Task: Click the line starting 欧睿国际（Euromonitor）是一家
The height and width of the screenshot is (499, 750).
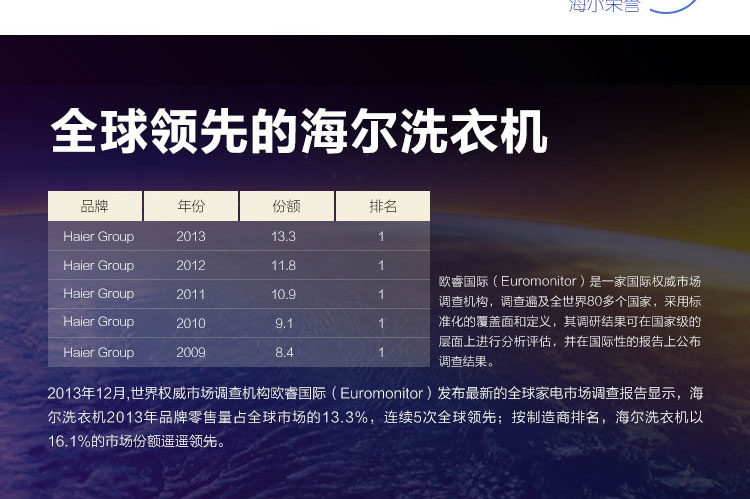Action: click(570, 281)
